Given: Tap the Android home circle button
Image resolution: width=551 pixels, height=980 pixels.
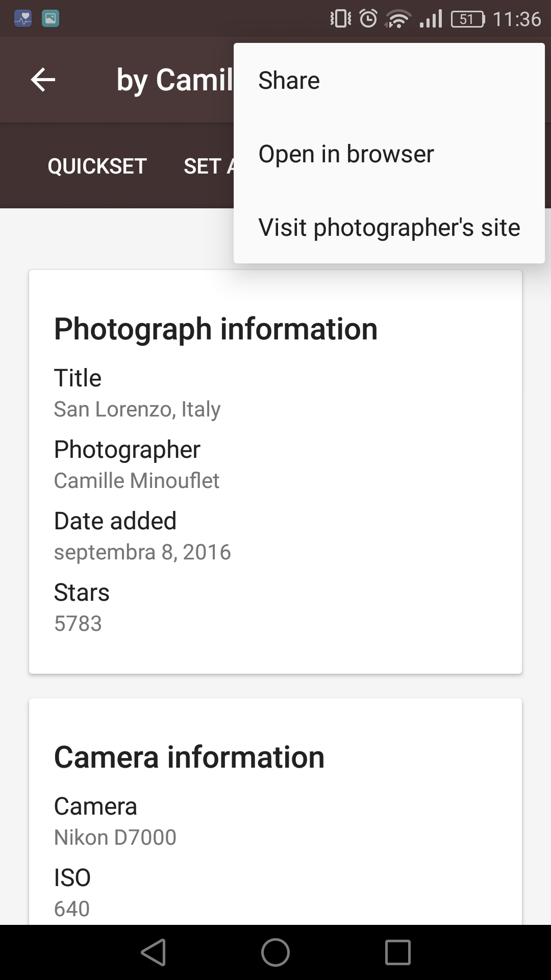Looking at the screenshot, I should 275,952.
